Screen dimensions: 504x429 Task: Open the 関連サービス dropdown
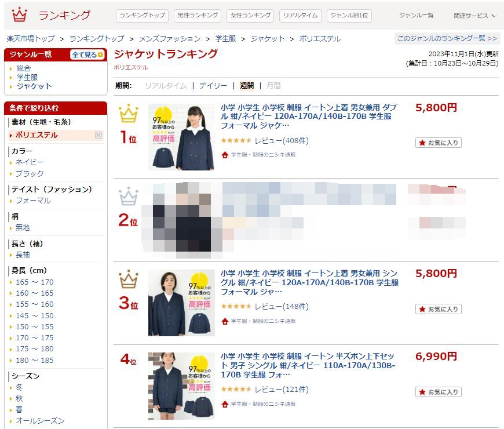click(x=474, y=16)
